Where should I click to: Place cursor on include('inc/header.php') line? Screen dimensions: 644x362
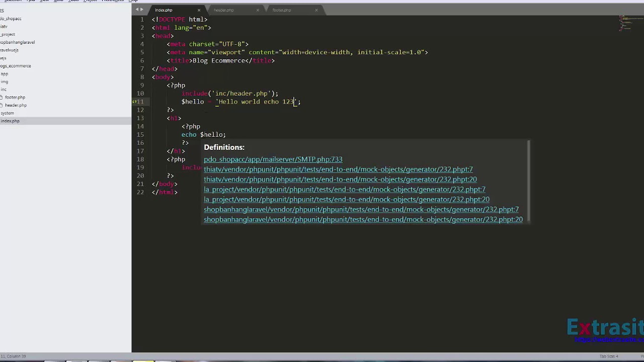[x=230, y=94]
